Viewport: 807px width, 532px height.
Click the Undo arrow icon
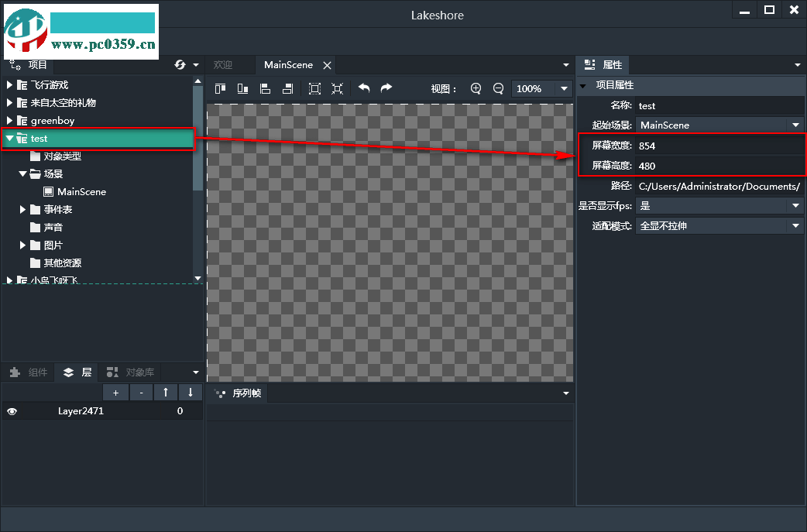363,88
